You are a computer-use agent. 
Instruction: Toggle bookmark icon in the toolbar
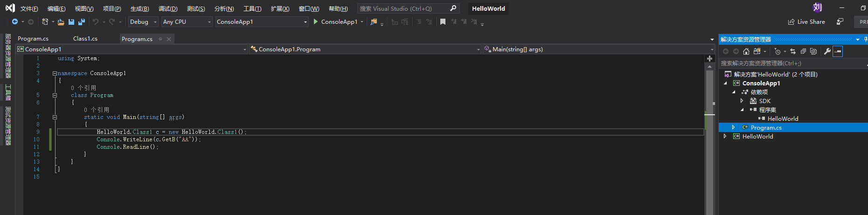pyautogui.click(x=443, y=22)
